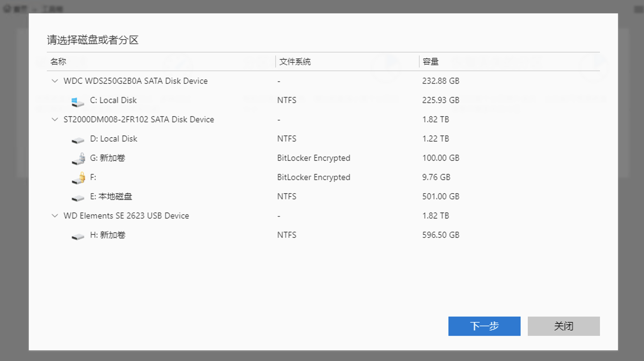
Task: Click the 232.88 GB capacity value
Action: [x=441, y=81]
